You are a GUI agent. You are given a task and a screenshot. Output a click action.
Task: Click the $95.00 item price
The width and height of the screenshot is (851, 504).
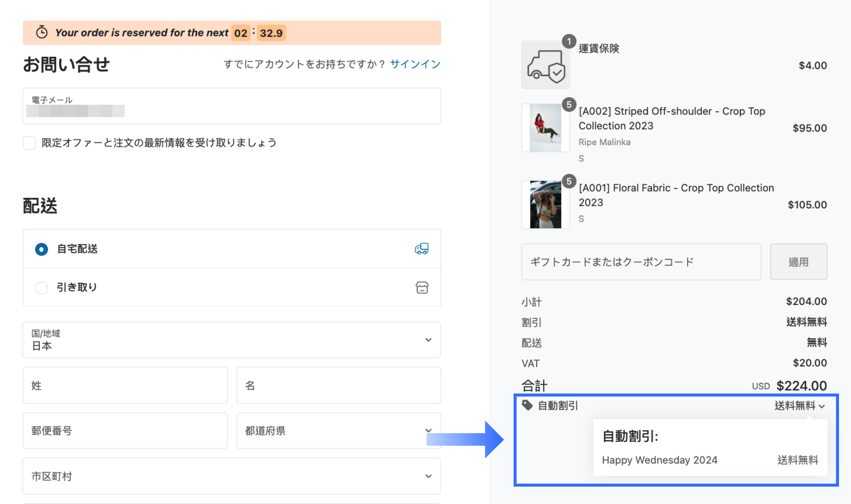click(810, 128)
